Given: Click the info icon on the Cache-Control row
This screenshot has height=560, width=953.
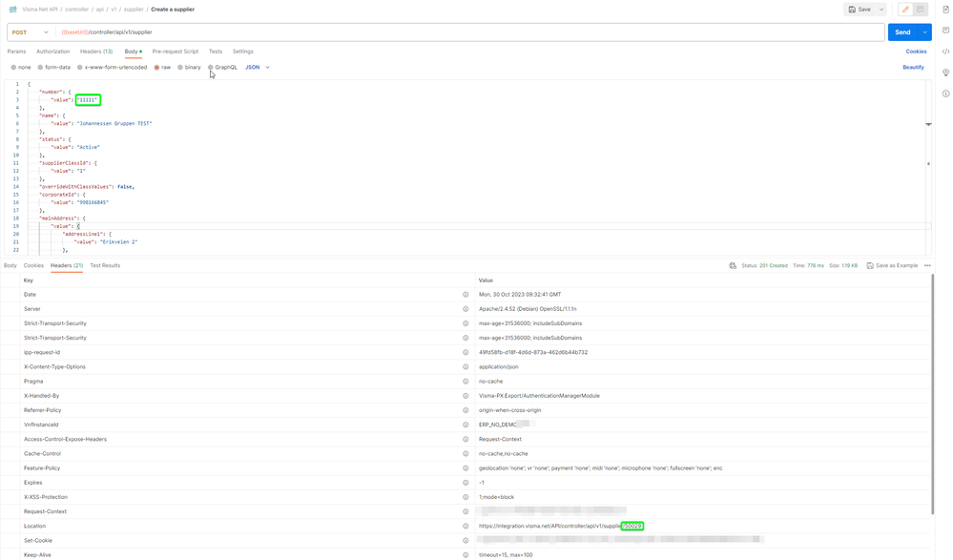Looking at the screenshot, I should click(466, 453).
